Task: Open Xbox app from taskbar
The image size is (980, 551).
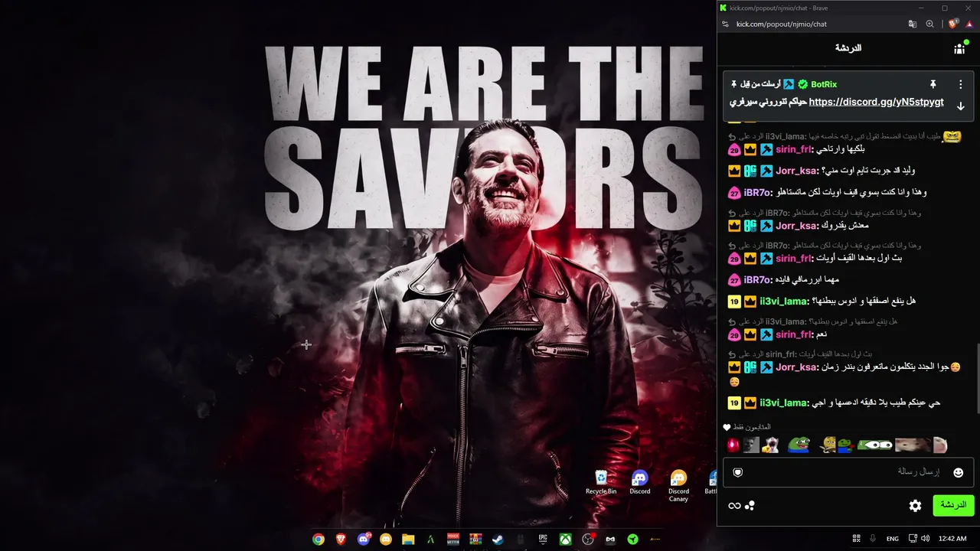Action: pyautogui.click(x=565, y=539)
